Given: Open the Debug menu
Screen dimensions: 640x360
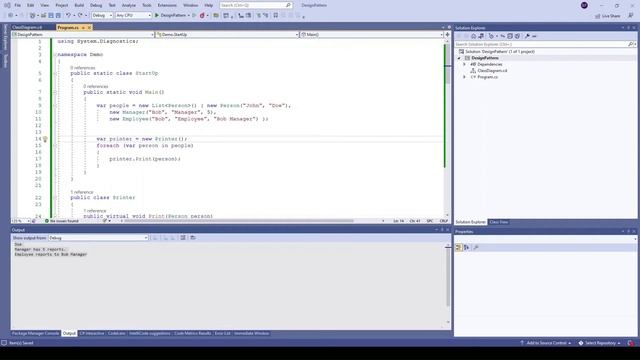Looking at the screenshot, I should click(96, 5).
